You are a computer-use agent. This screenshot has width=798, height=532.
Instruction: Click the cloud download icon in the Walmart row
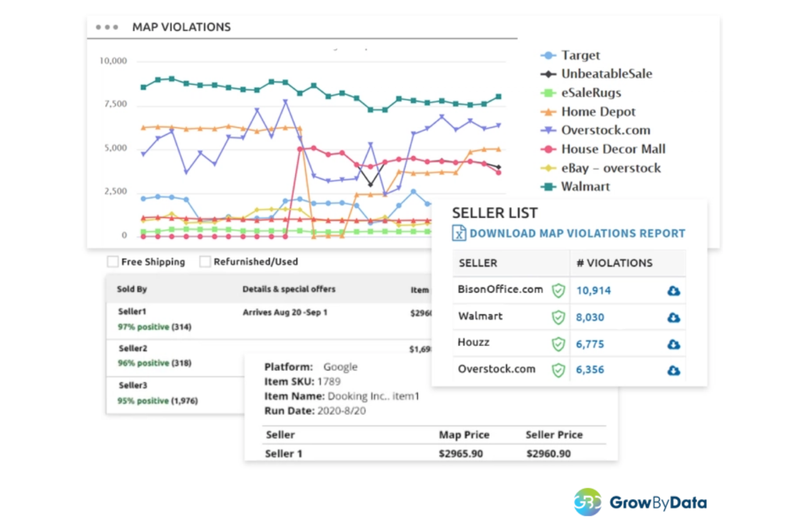pos(673,317)
